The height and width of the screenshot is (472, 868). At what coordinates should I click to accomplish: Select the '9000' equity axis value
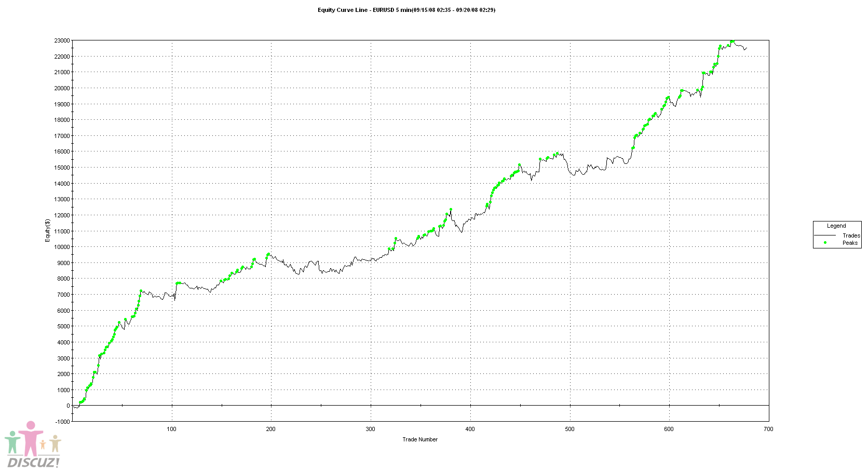click(63, 263)
